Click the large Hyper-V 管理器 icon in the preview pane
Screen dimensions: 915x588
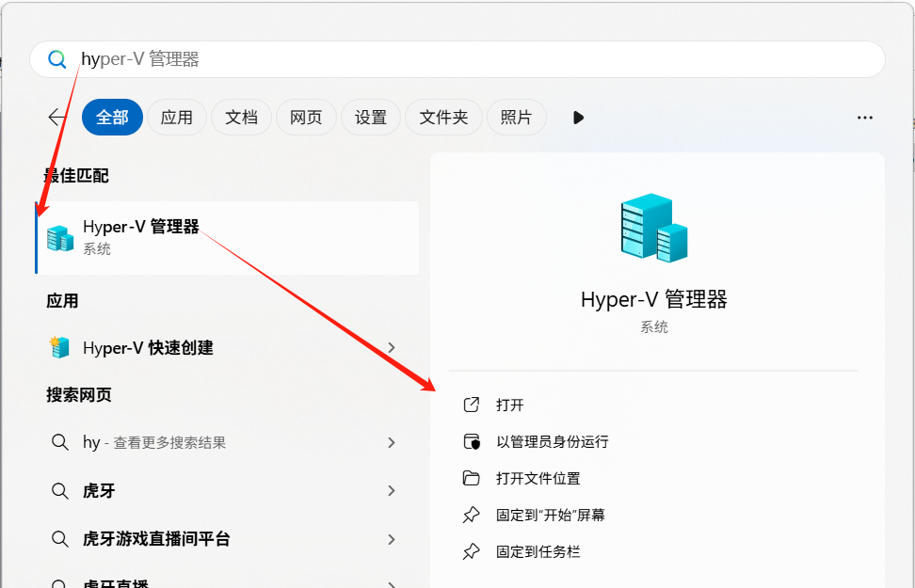tap(654, 228)
